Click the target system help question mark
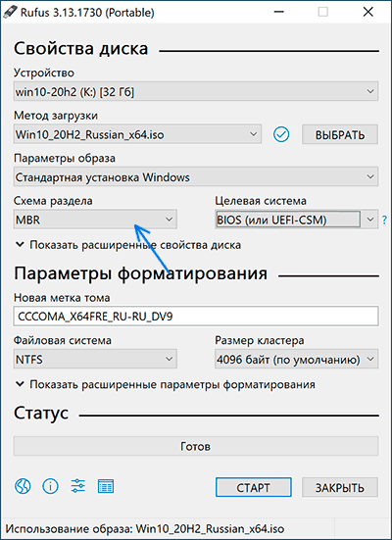This screenshot has width=392, height=540. 384,220
